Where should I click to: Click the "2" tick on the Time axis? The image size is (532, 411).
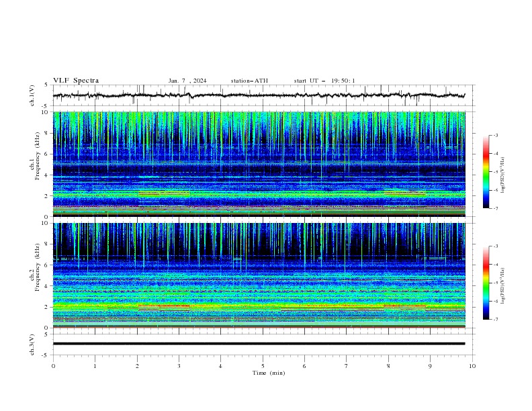(137, 366)
